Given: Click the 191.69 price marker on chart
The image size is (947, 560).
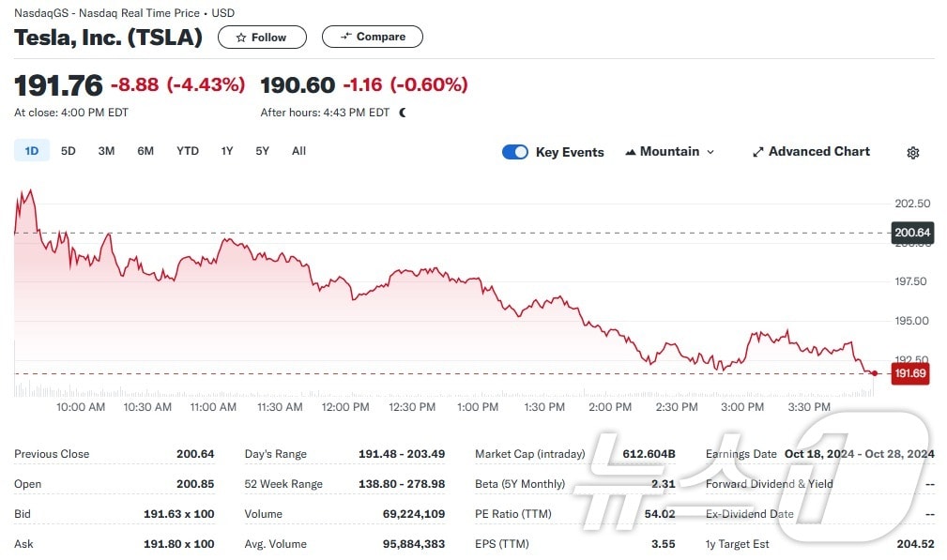Looking at the screenshot, I should [x=909, y=373].
